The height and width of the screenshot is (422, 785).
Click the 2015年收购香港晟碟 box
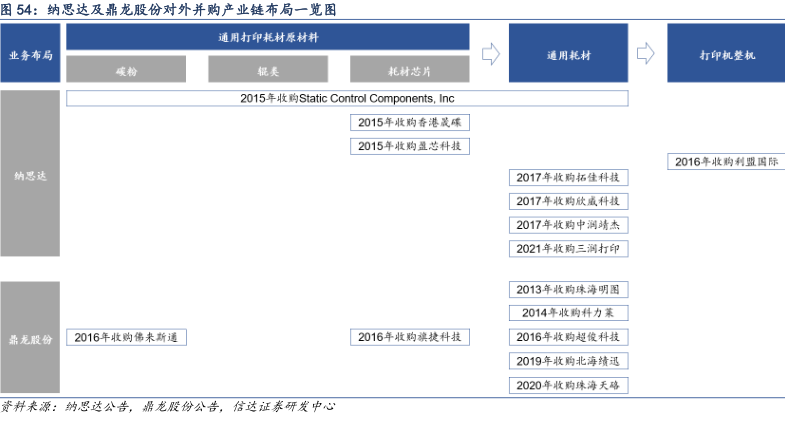[x=409, y=122]
